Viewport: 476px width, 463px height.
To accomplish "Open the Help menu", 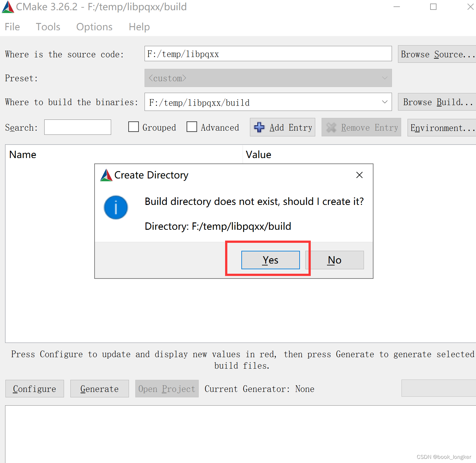I will pos(139,27).
